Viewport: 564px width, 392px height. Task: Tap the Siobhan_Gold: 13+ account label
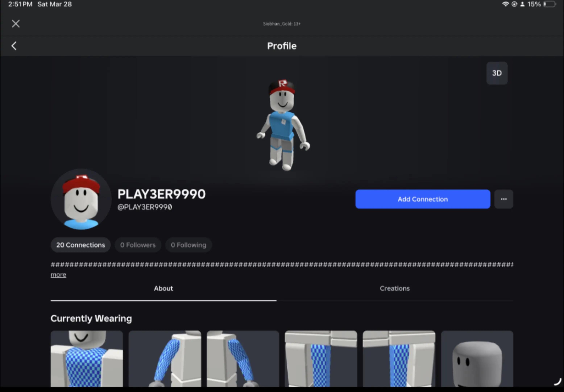click(282, 24)
